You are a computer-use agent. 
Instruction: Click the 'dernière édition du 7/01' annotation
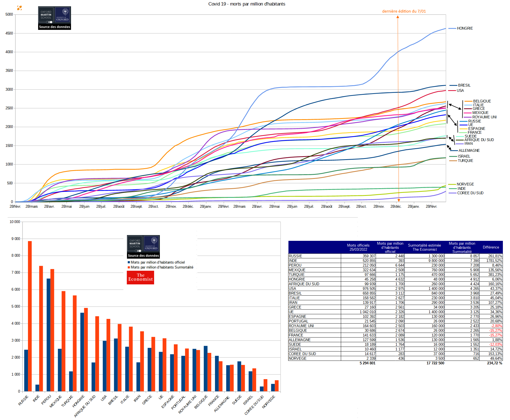tap(404, 11)
